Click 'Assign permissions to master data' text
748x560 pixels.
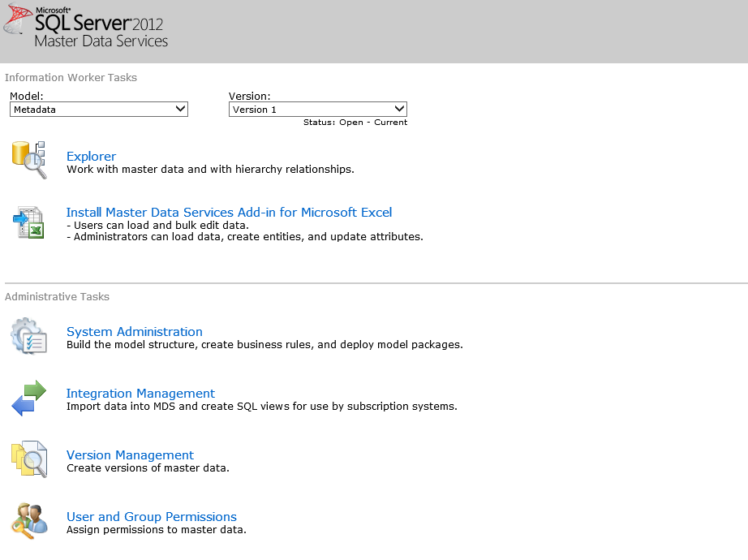(157, 529)
